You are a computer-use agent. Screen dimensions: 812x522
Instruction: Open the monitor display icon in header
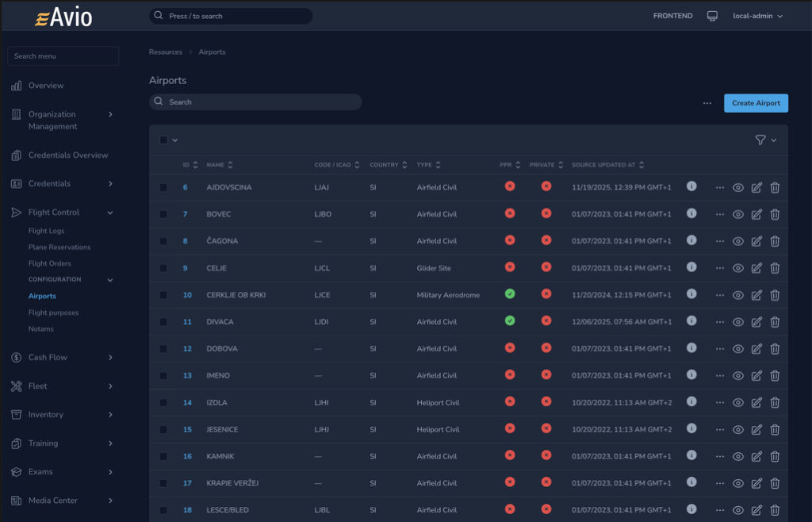click(x=712, y=16)
